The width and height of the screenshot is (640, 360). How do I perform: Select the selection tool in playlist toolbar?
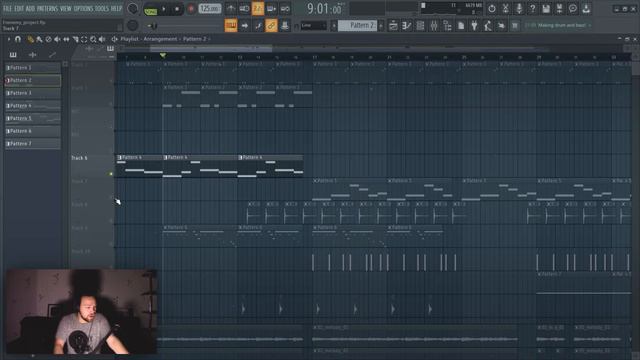point(84,39)
